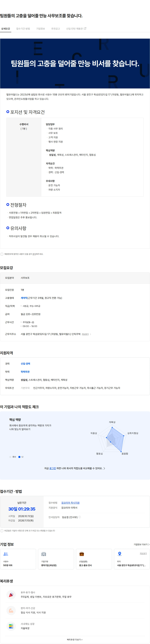This screenshot has width=150, height=644.
Task: Click the 학력무관 education link
Action: click(25, 372)
